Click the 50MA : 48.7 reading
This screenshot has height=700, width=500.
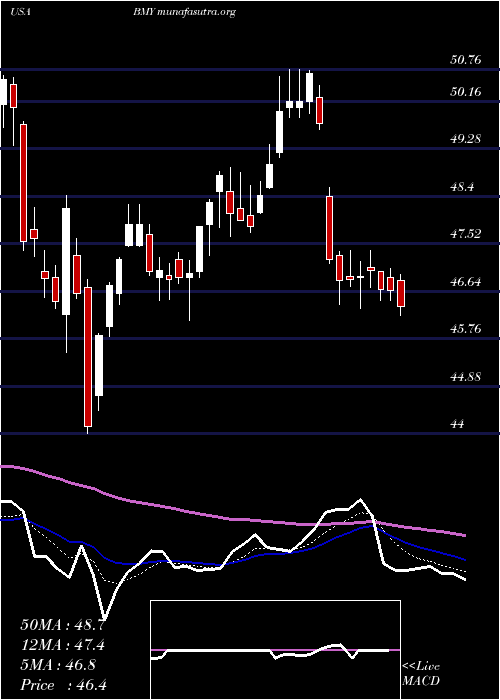pyautogui.click(x=62, y=625)
